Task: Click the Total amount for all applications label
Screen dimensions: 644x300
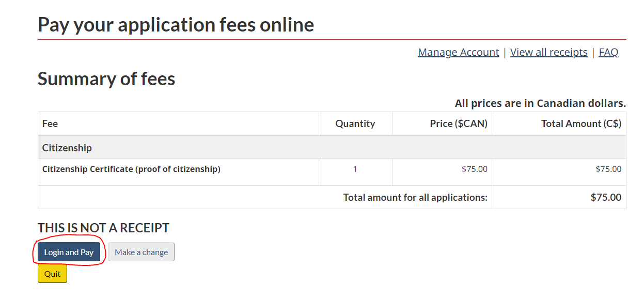Action: (415, 197)
